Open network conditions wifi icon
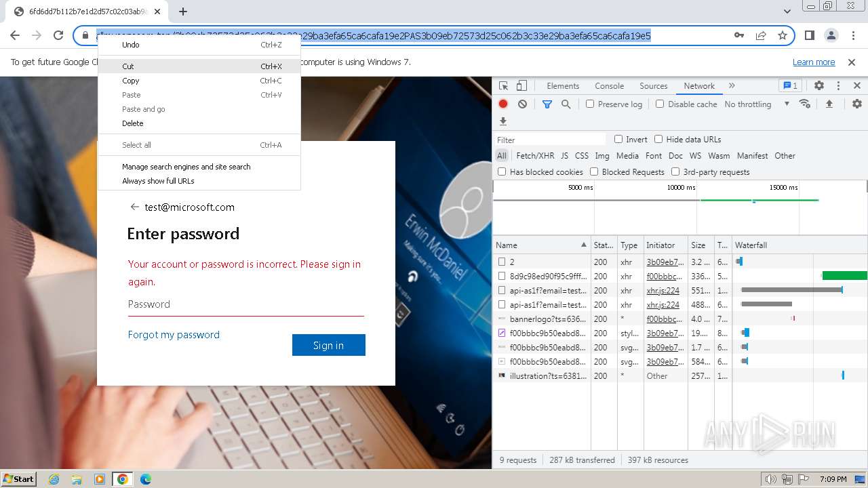 point(805,104)
